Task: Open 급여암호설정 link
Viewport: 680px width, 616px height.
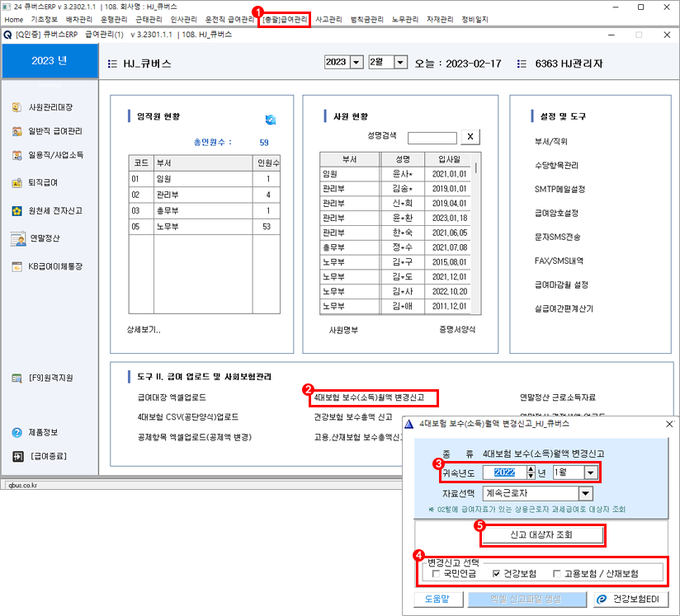Action: point(556,214)
